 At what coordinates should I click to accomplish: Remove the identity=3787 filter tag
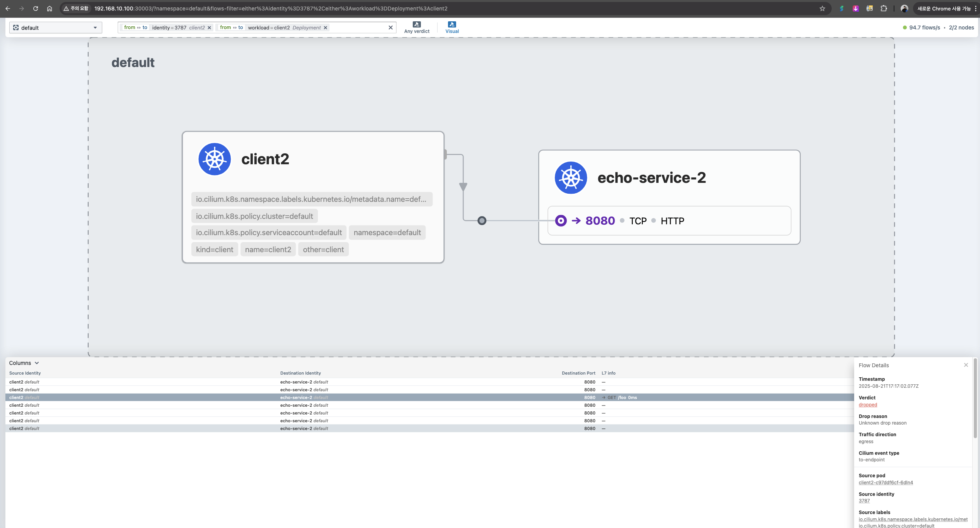click(209, 28)
